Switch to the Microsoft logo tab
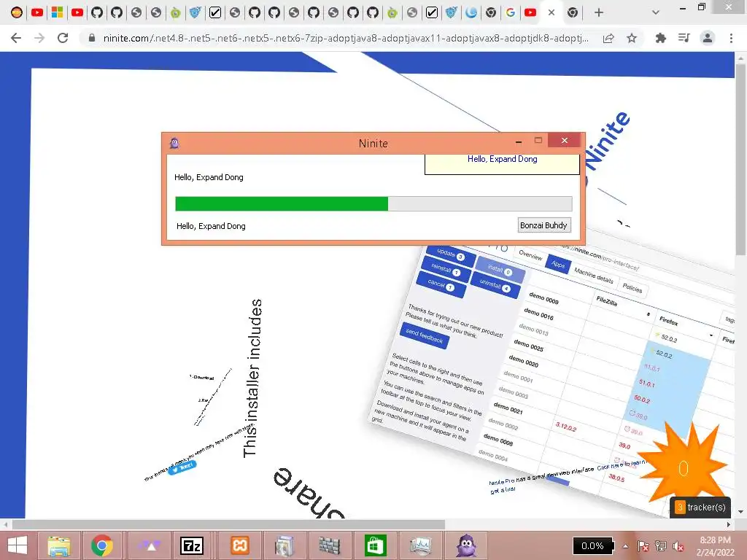 (x=57, y=13)
